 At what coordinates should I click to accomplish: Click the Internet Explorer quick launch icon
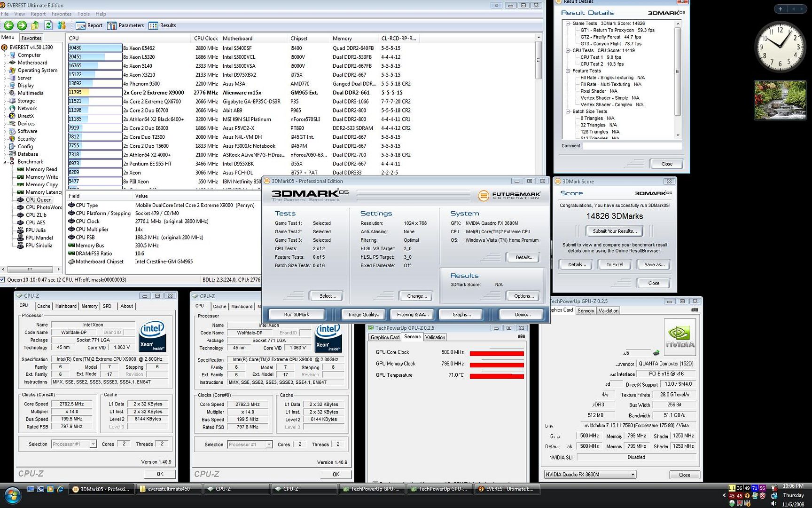[x=60, y=489]
